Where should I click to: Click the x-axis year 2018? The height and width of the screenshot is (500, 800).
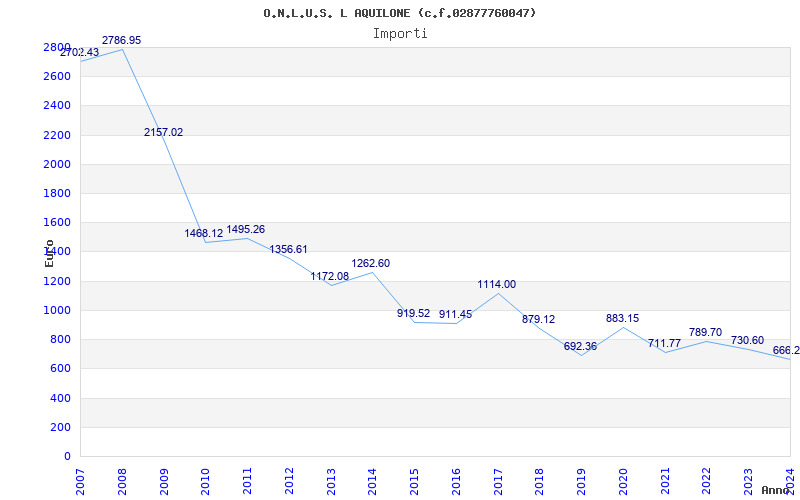(540, 482)
